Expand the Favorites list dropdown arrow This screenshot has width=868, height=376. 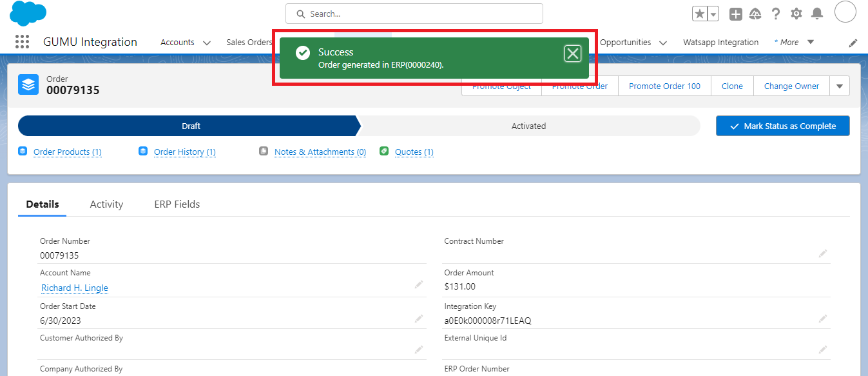(x=713, y=14)
